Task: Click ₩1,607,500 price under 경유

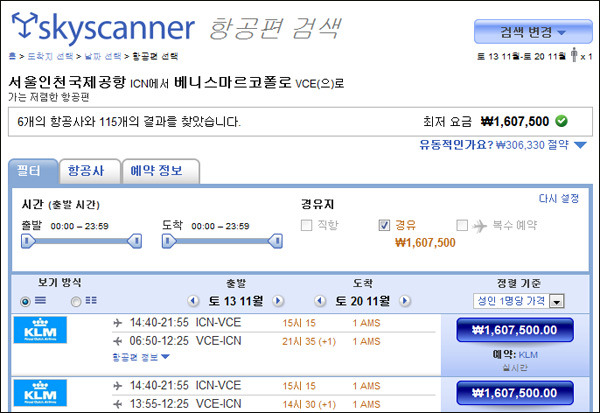Action: click(x=425, y=243)
